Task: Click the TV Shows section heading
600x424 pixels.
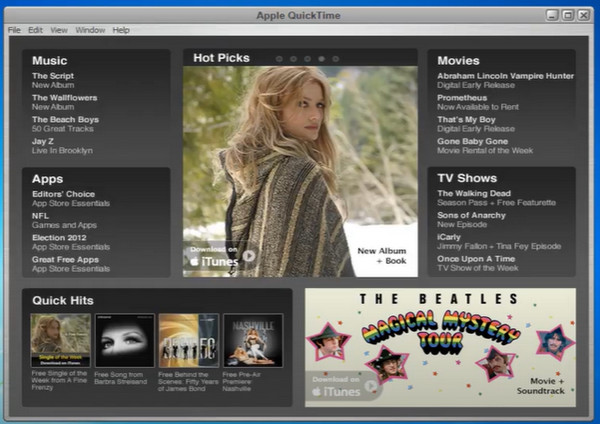Action: click(x=467, y=178)
